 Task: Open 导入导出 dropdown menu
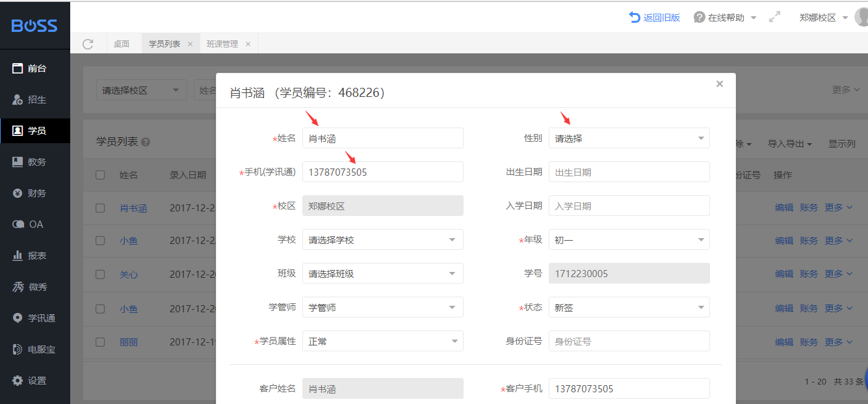pos(789,144)
